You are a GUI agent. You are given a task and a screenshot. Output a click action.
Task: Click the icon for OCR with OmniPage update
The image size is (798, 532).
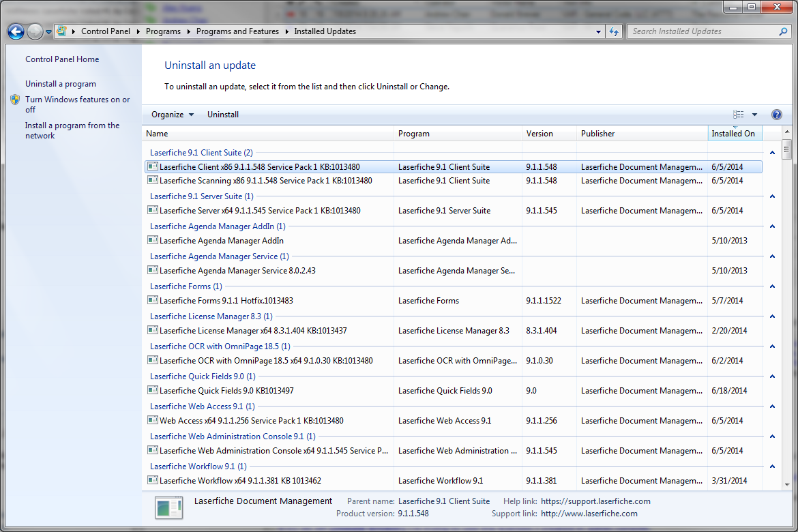coord(152,360)
